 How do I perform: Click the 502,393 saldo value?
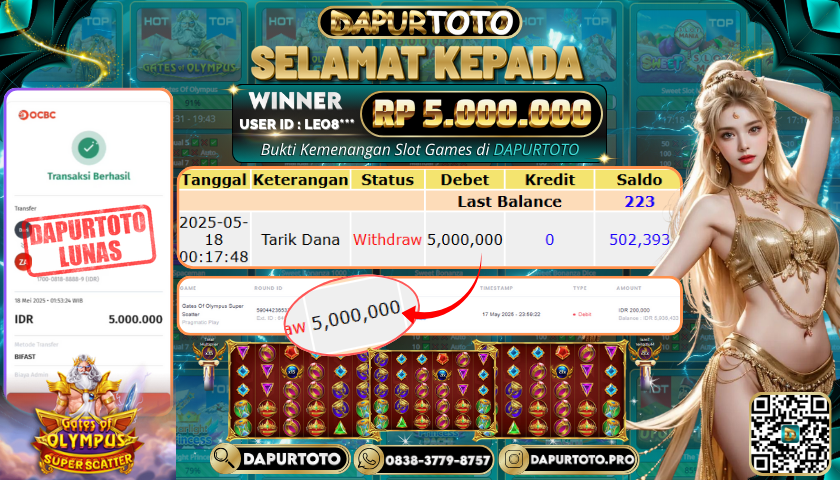click(x=639, y=239)
